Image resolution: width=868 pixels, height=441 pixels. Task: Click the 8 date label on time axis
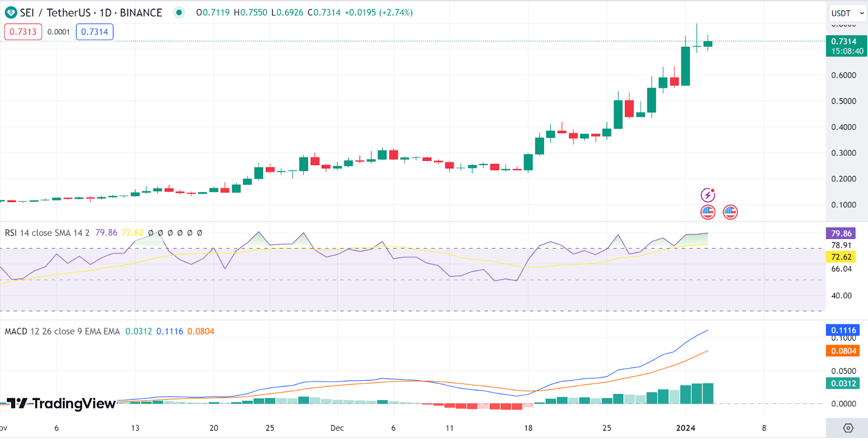pos(764,428)
